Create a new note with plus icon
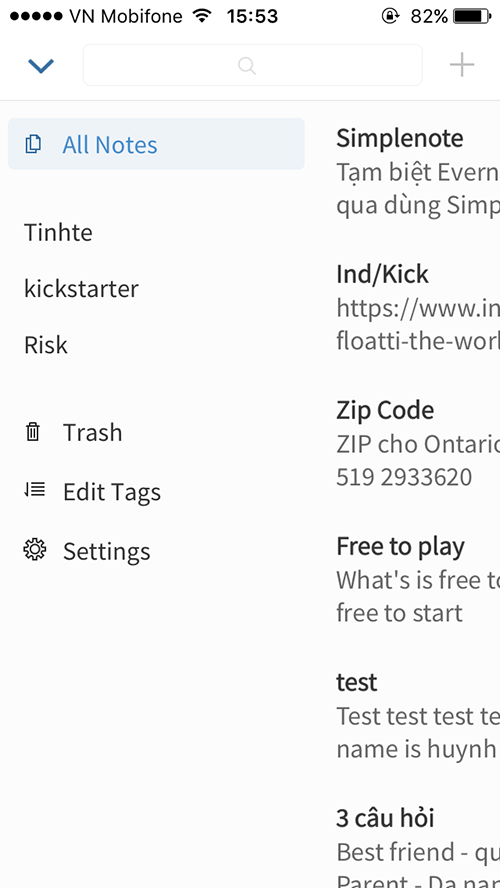Screen dimensions: 500x888 point(461,65)
